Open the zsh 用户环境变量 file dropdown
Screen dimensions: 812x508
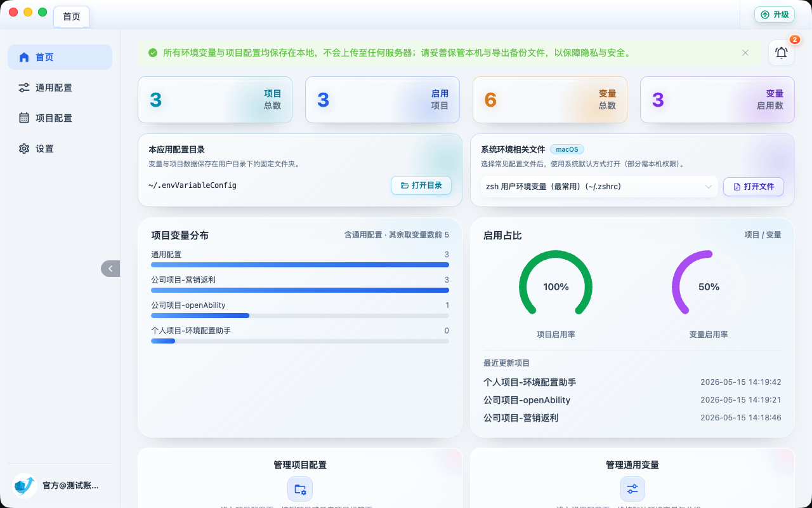(x=599, y=187)
